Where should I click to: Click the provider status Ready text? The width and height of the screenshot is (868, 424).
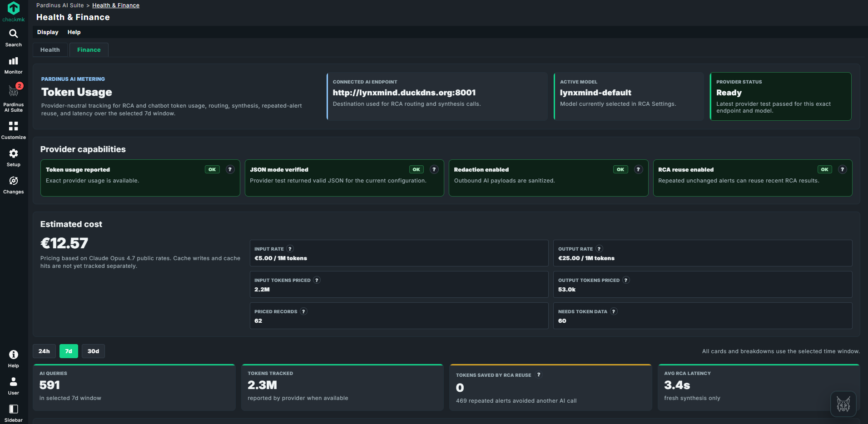(729, 93)
